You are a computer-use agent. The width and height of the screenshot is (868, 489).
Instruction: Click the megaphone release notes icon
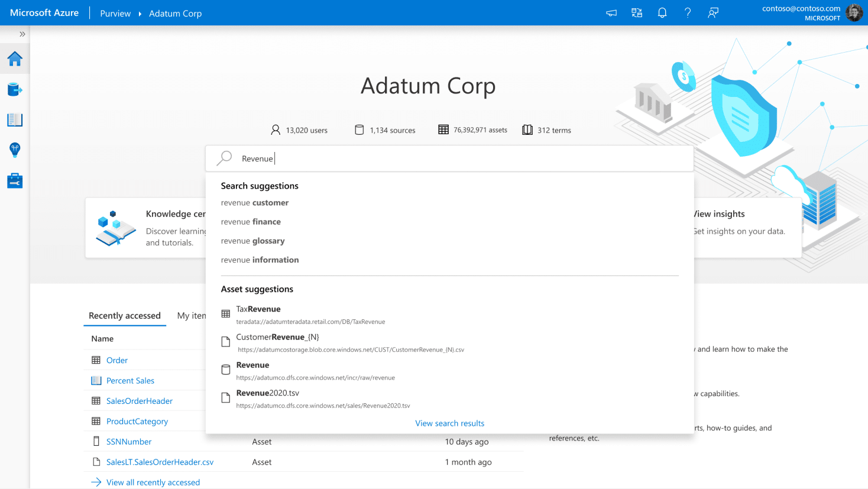pos(611,13)
